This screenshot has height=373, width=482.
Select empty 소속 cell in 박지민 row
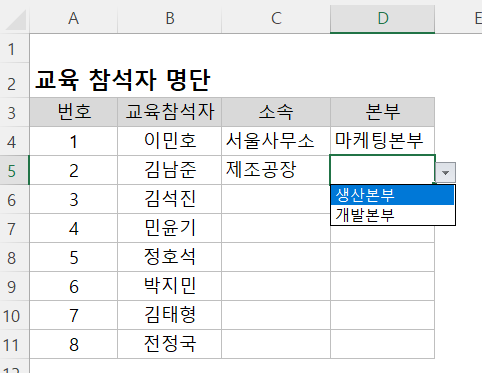click(276, 286)
